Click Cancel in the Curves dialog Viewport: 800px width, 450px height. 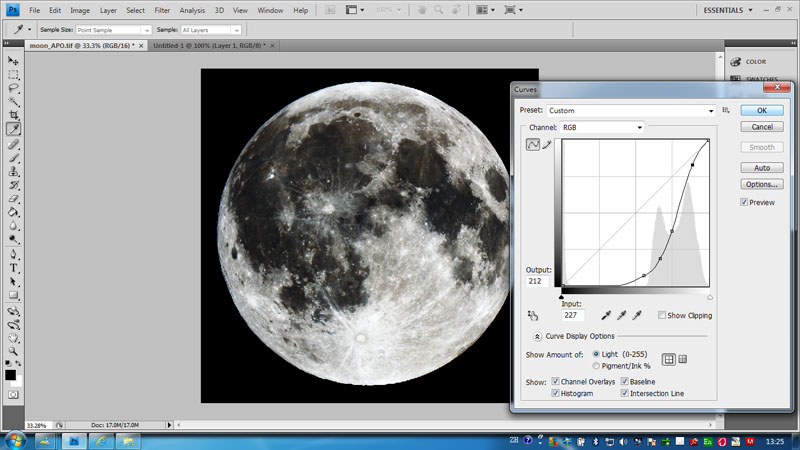[x=761, y=127]
